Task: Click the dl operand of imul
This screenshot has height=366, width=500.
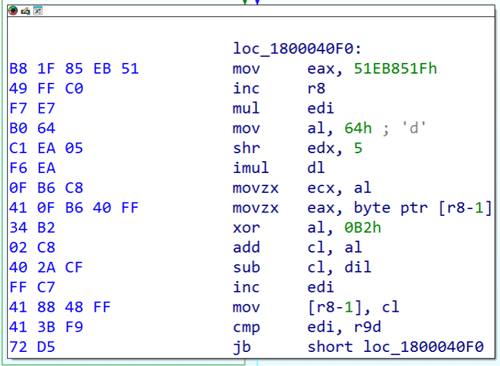Action: coord(316,168)
